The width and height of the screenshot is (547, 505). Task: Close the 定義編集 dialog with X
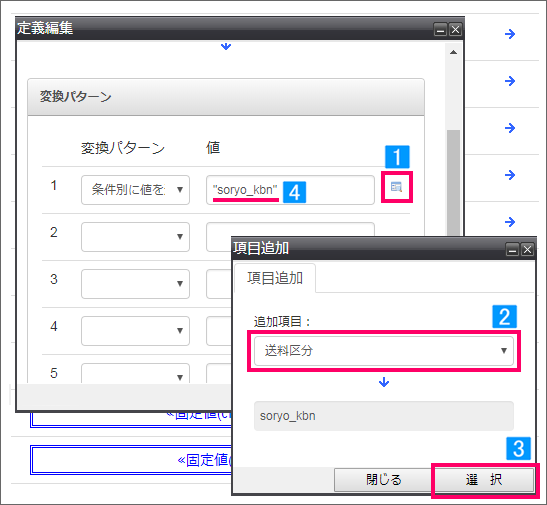[455, 29]
